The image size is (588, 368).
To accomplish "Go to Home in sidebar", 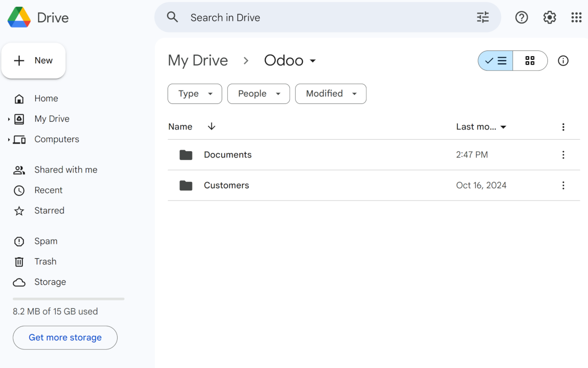I will (x=46, y=99).
